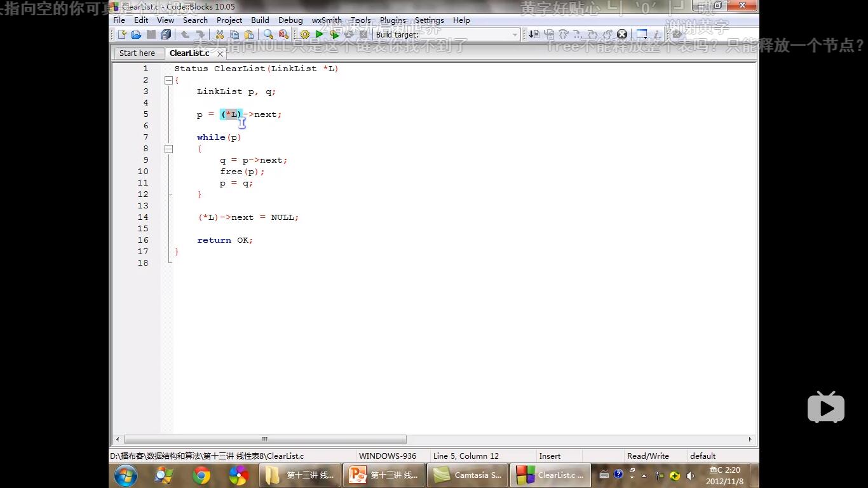Screen dimensions: 868x488
Task: Open the Plugins menu
Action: coord(393,20)
